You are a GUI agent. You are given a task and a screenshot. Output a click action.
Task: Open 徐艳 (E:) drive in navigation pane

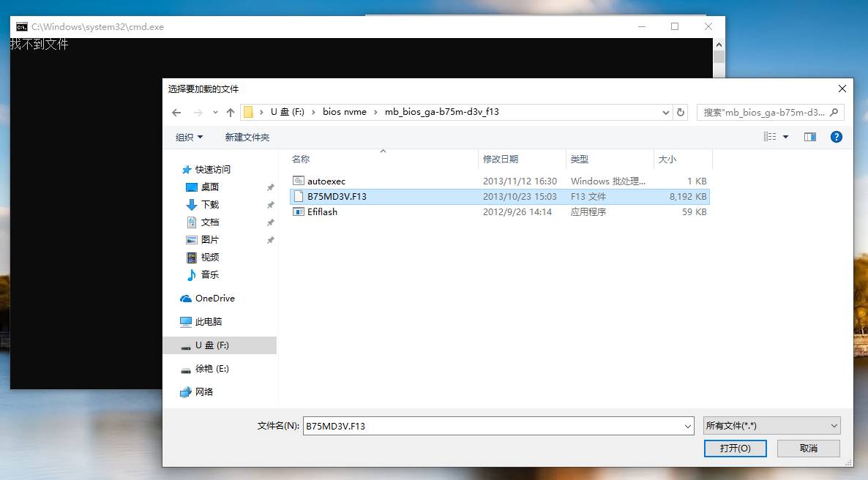212,369
